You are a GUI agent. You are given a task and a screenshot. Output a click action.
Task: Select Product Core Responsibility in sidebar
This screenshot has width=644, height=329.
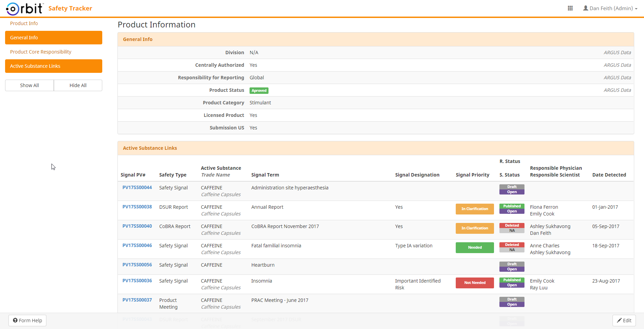[x=41, y=52]
